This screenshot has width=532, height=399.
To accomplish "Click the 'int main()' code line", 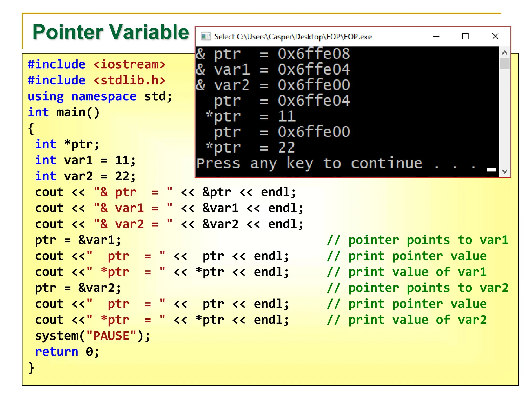I will pyautogui.click(x=64, y=112).
